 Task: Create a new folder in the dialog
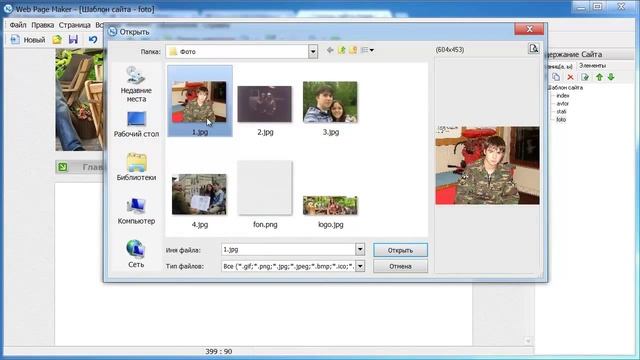click(x=353, y=50)
